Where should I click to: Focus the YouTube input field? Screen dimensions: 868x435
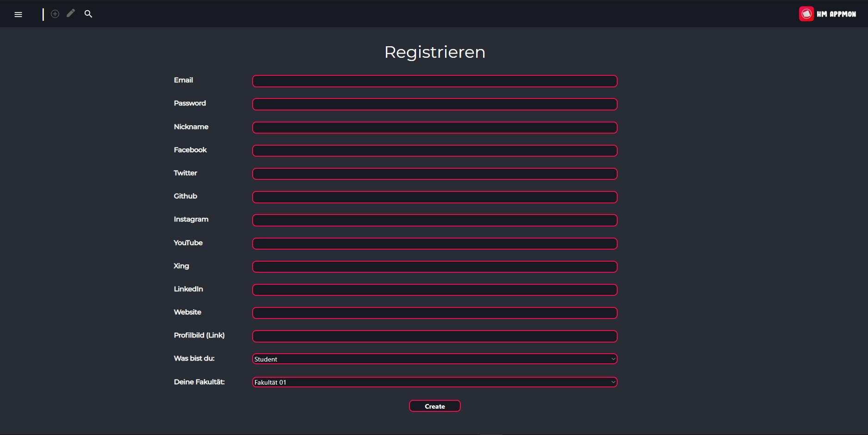click(435, 244)
